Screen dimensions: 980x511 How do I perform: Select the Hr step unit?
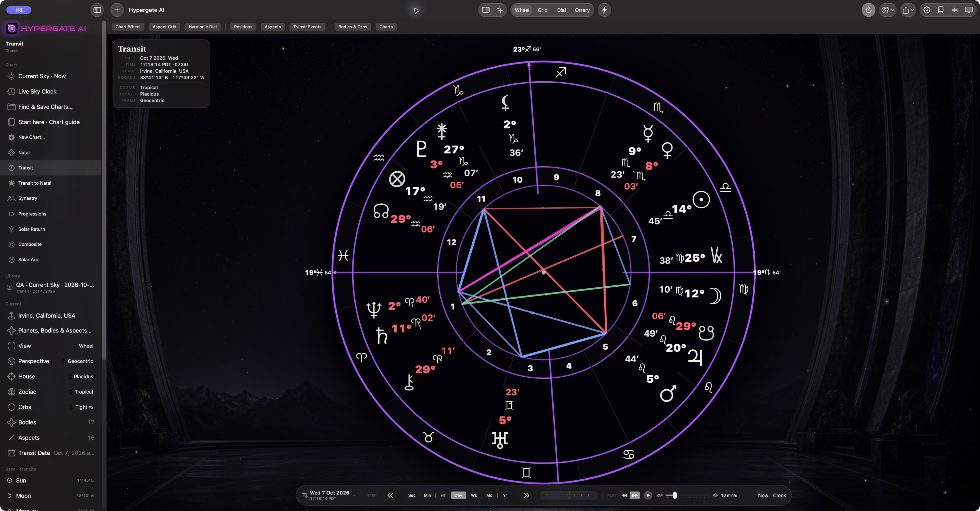click(x=443, y=495)
